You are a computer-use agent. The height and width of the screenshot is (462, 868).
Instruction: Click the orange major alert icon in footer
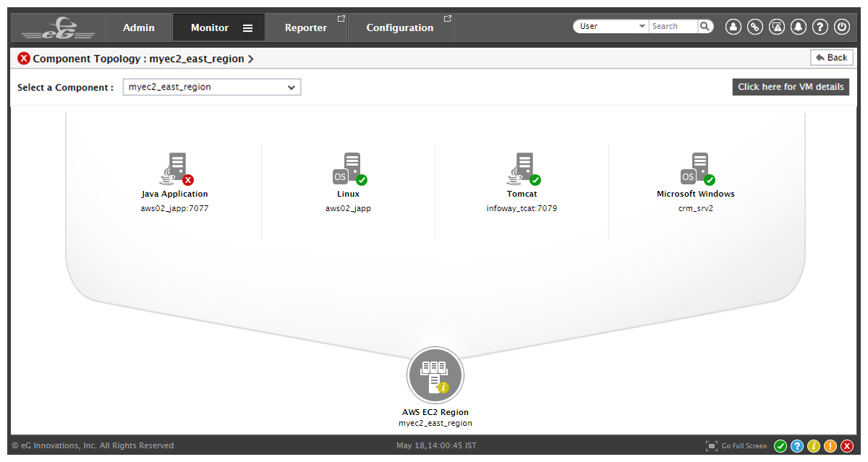pos(830,446)
